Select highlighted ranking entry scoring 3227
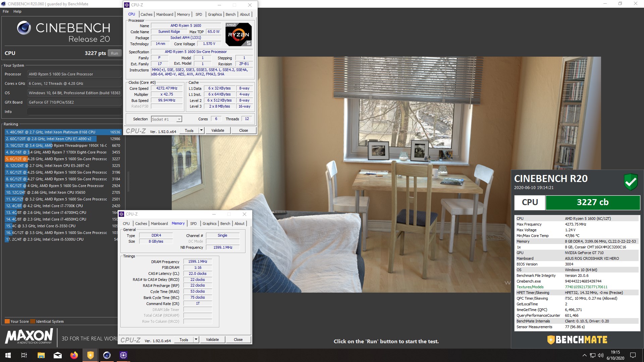The height and width of the screenshot is (362, 644). pyautogui.click(x=63, y=159)
